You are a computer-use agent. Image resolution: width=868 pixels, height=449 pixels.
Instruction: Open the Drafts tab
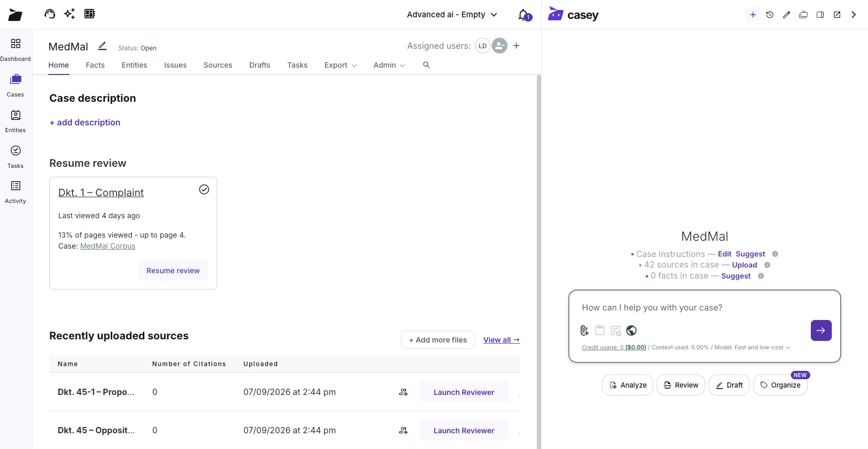coord(260,65)
